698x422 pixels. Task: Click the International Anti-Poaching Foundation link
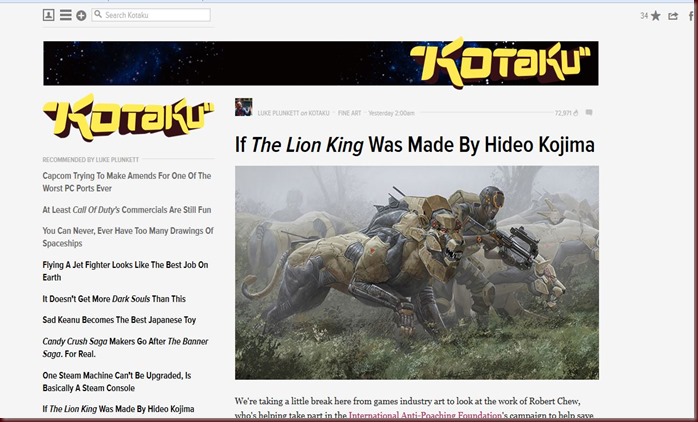point(425,416)
